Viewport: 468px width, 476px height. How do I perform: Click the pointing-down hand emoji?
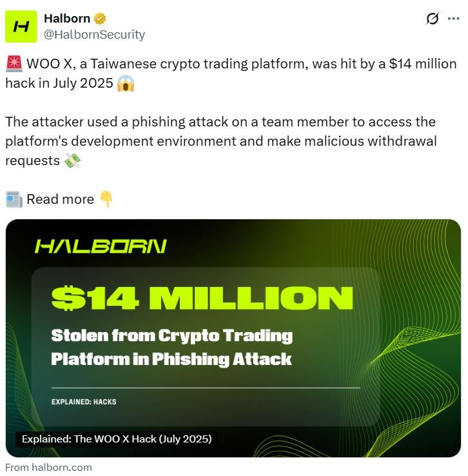point(106,199)
